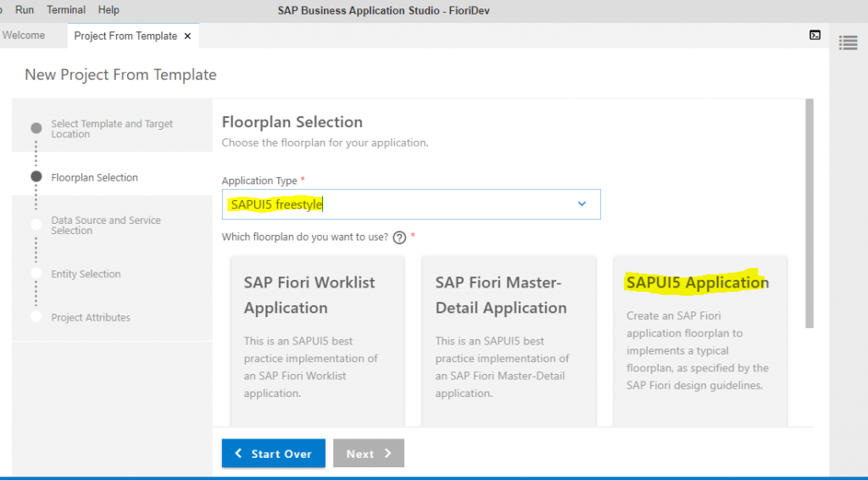Screen dimensions: 868x480
Task: Click 'Choose the floorplan for your application.' text
Action: pos(325,142)
